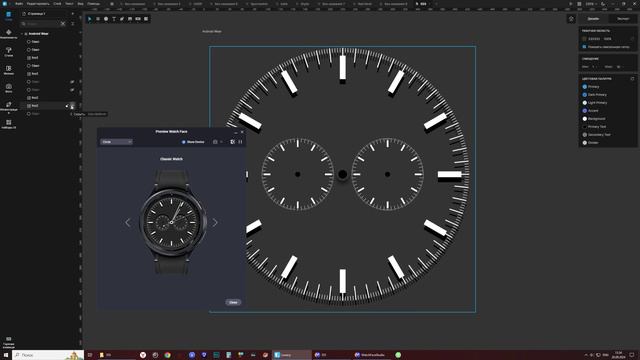The height and width of the screenshot is (360, 640).
Task: Open the Layers section in left sidebar
Action: (9, 16)
